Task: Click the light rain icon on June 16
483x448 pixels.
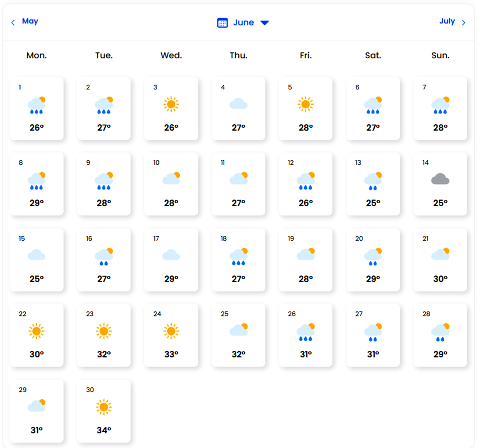Action: pyautogui.click(x=104, y=257)
